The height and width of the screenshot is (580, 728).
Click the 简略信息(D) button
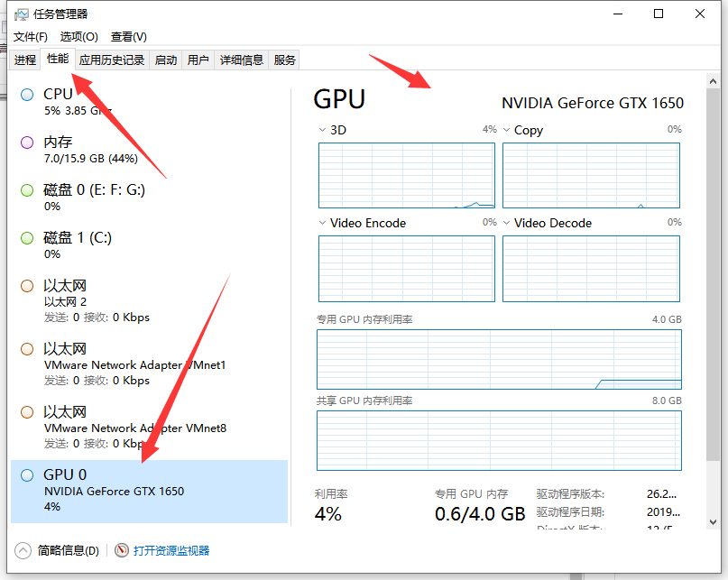68,550
